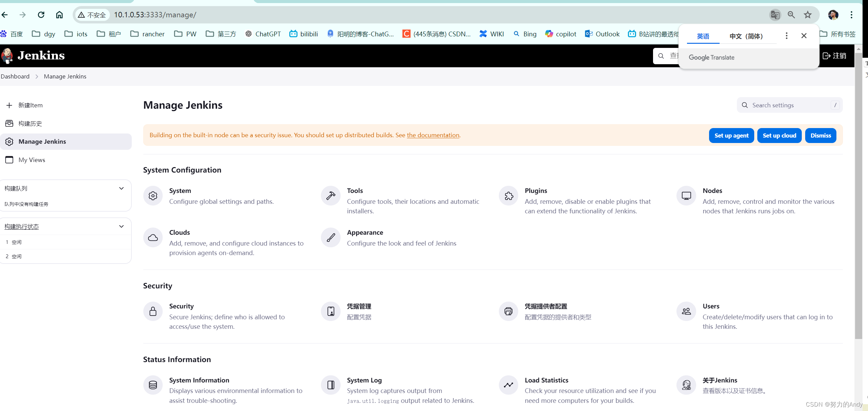Open the System gear icon
This screenshot has height=411, width=868.
[x=153, y=196]
